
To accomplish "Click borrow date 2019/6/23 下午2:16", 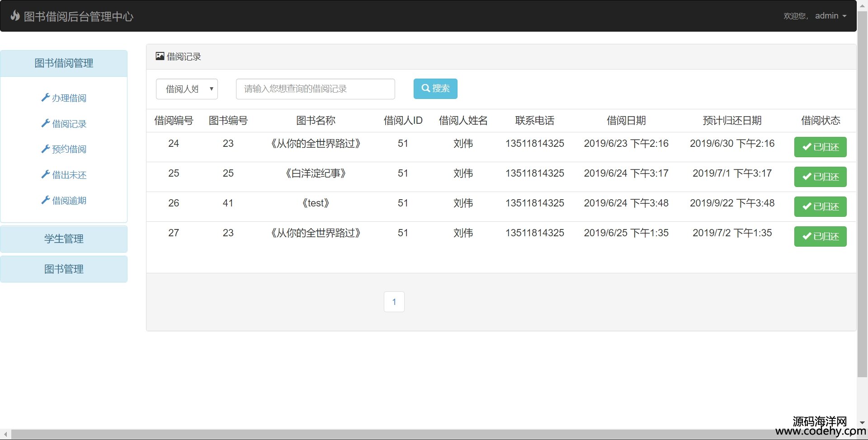I will coord(626,144).
